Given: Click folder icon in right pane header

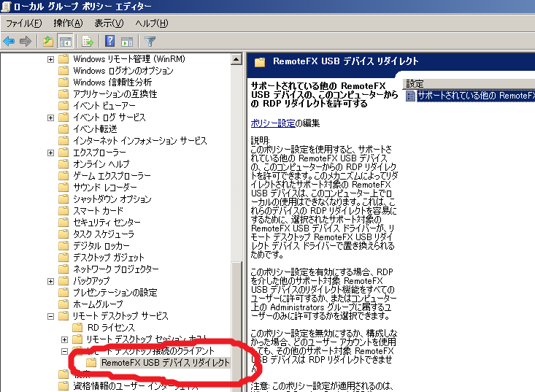Looking at the screenshot, I should (260, 62).
